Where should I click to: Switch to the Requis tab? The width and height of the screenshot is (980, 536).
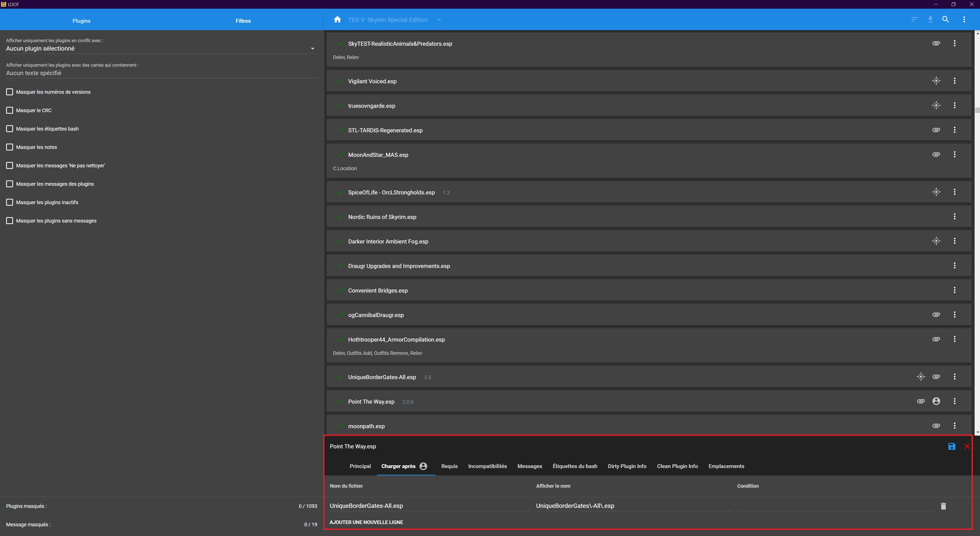(449, 466)
